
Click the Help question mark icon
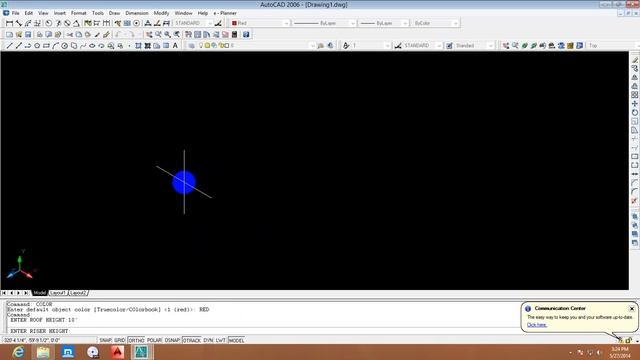[246, 35]
